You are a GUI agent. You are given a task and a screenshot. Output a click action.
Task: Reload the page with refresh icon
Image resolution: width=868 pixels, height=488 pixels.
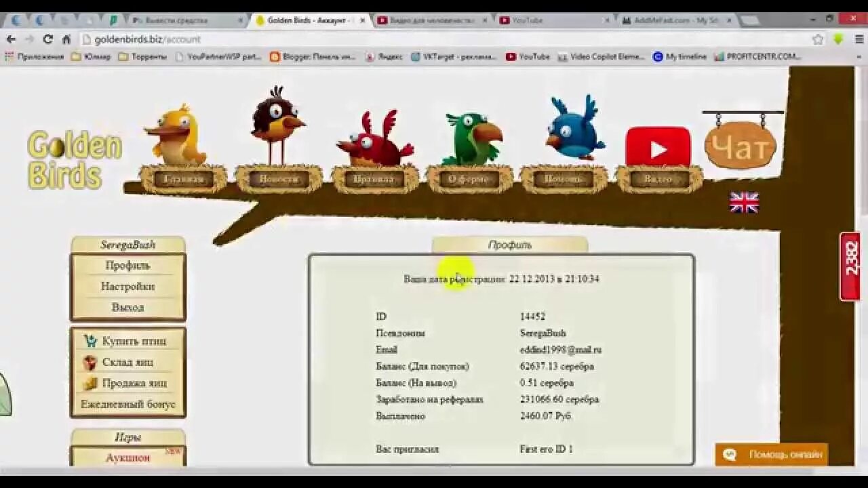47,39
